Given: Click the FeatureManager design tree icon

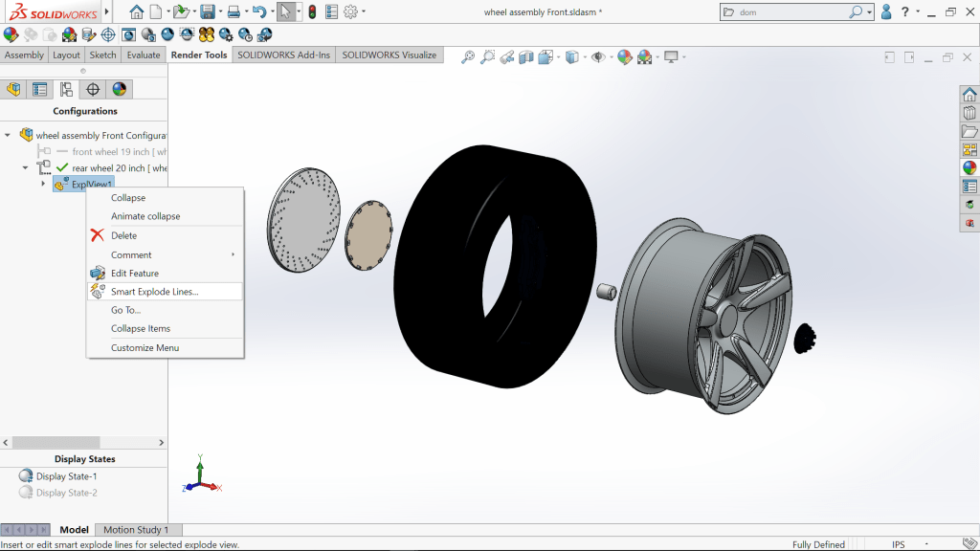Looking at the screenshot, I should pyautogui.click(x=13, y=89).
